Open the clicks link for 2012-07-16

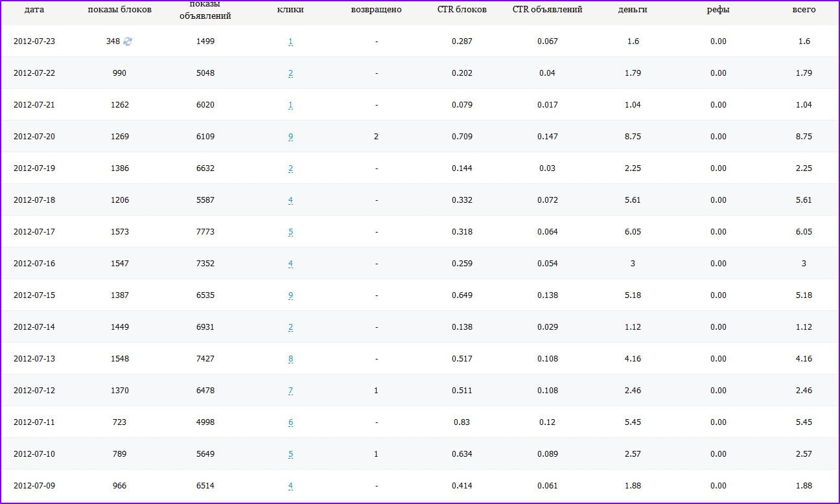[290, 264]
